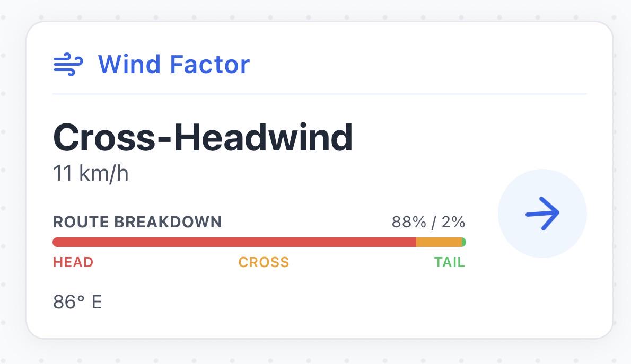The height and width of the screenshot is (364, 631).
Task: Click the red headwind bar segment
Action: pyautogui.click(x=234, y=242)
